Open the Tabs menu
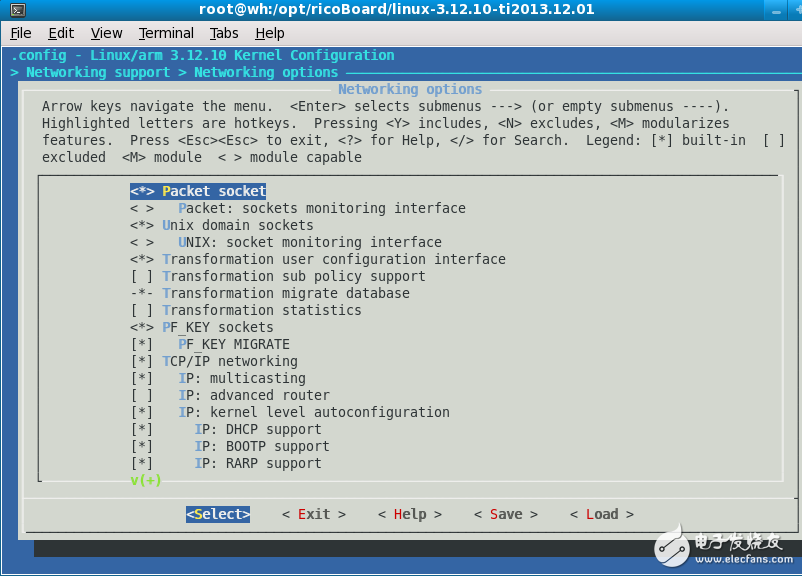Screen dimensions: 802x576 pos(224,33)
